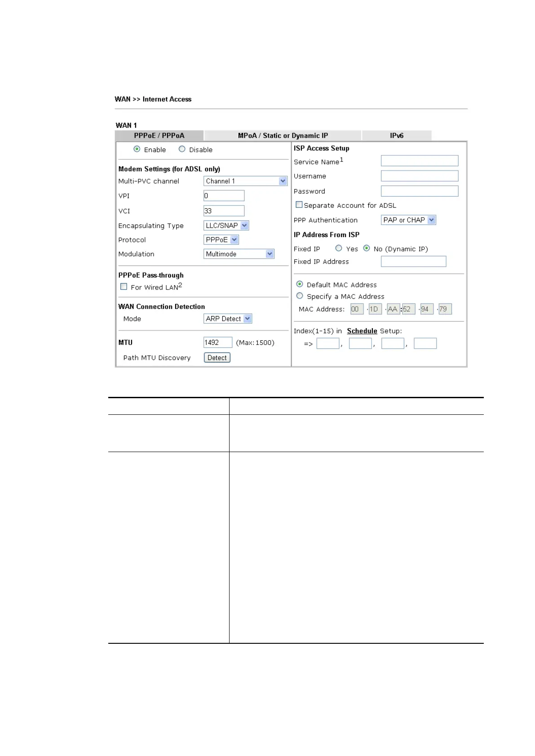Open the Modulation Multimode dropdown
The image size is (535, 756).
pos(239,254)
